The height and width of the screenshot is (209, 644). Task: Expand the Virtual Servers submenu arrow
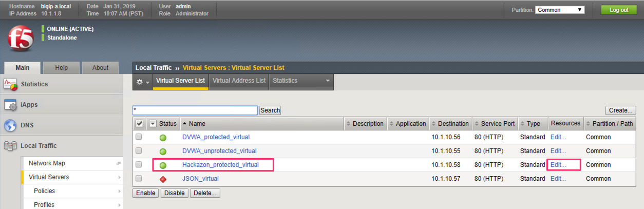[120, 177]
